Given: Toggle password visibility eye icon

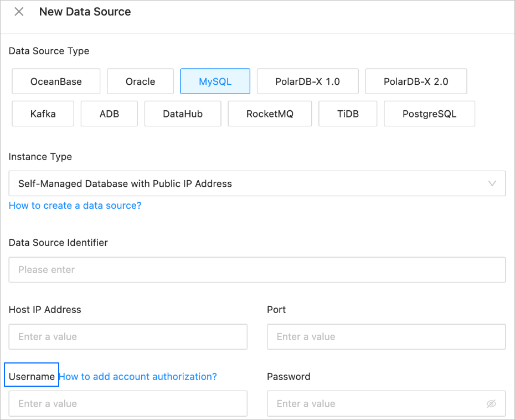Looking at the screenshot, I should coord(491,403).
